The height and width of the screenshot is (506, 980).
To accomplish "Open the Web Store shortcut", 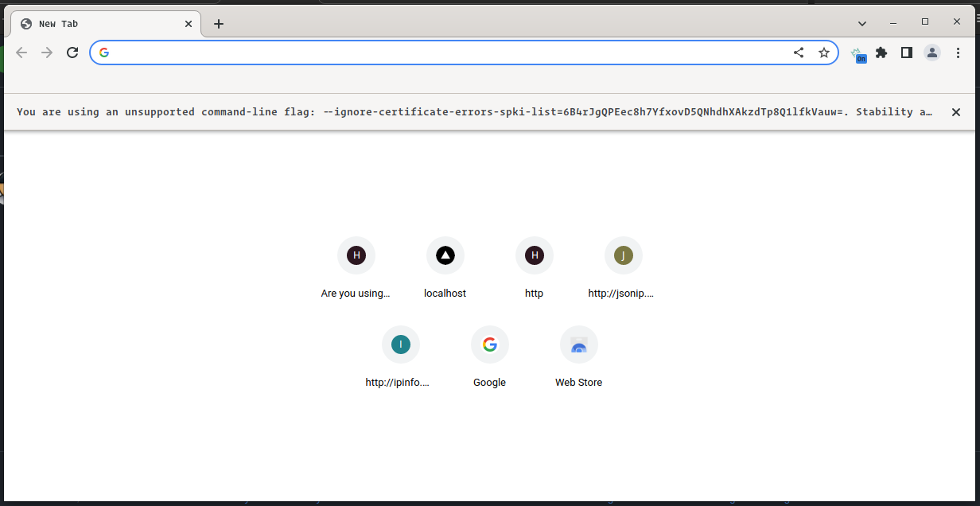I will coord(578,344).
